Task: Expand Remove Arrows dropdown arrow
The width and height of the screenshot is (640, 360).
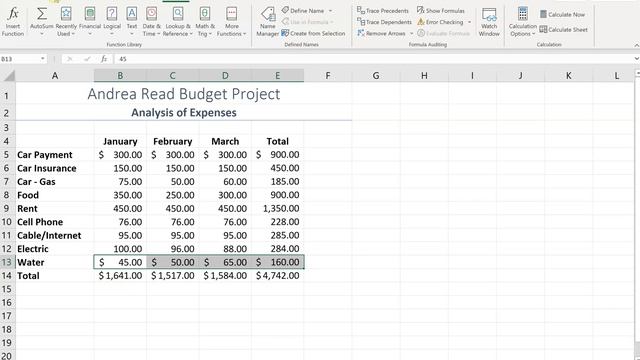Action: 411,33
